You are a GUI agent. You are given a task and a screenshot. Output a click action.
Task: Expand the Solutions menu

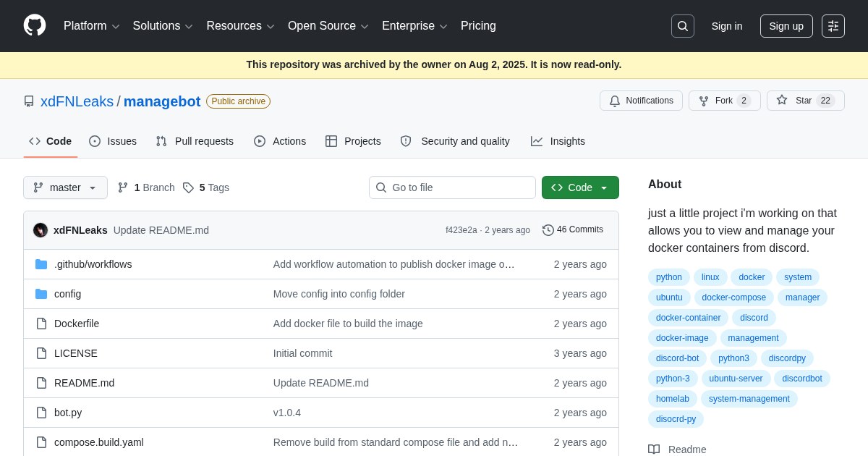pyautogui.click(x=163, y=26)
